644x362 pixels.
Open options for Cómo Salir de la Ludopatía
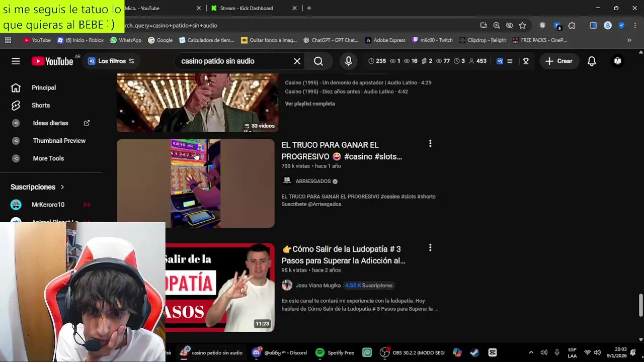coord(430,248)
